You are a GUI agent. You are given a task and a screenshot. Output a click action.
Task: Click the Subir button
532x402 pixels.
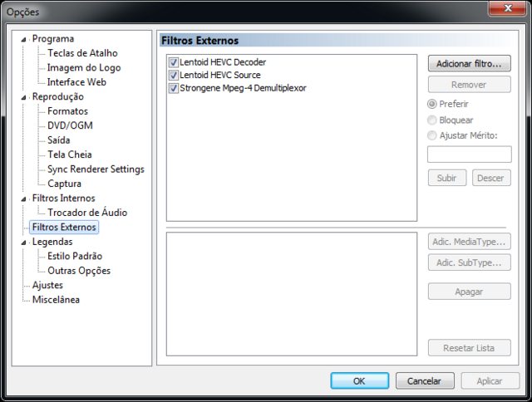coord(447,178)
